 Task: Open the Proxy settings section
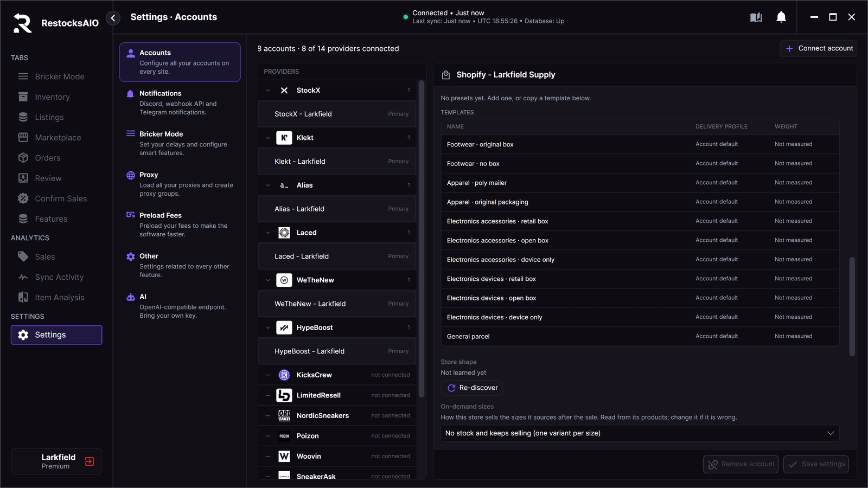pos(180,184)
